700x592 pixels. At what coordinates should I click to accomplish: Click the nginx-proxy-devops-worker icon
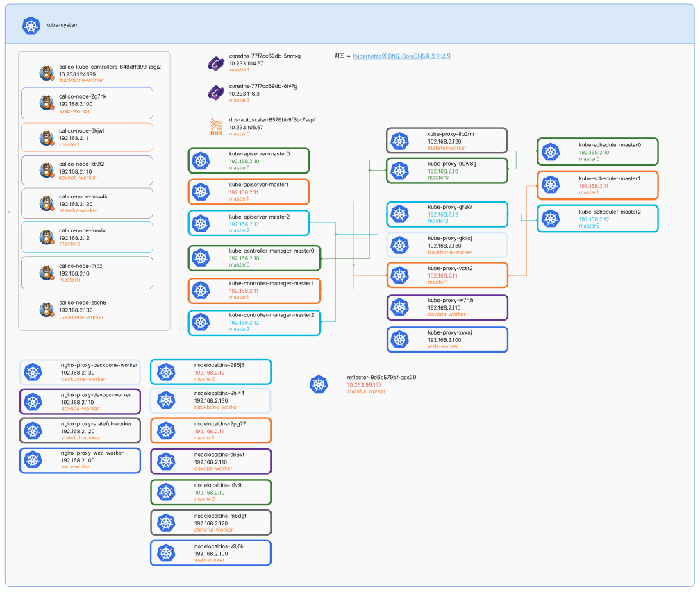[33, 402]
